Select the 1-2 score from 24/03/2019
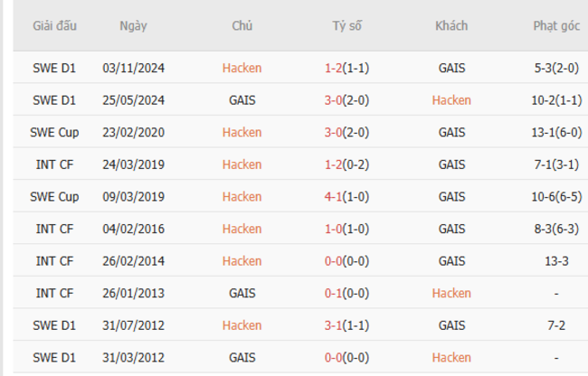 (333, 164)
